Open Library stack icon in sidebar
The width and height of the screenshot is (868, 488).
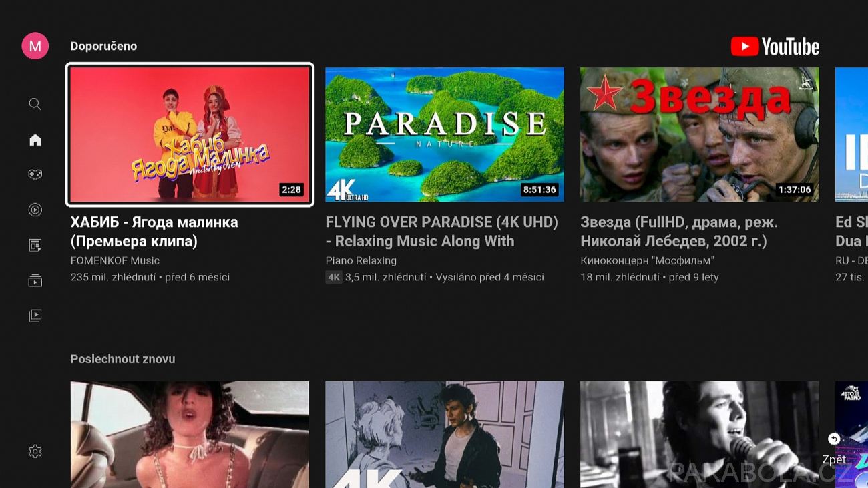(35, 280)
